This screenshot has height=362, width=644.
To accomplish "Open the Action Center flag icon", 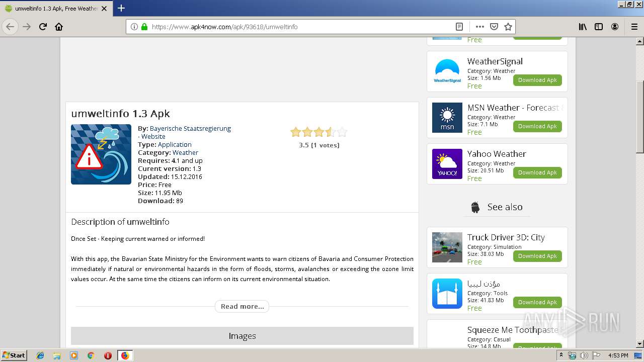I will (x=596, y=355).
